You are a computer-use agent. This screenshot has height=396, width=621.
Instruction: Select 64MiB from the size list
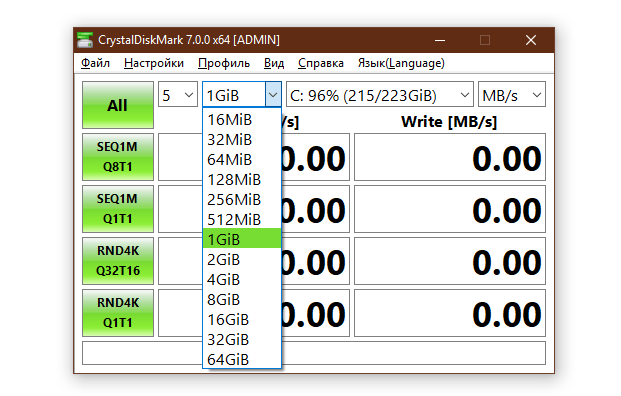[242, 159]
